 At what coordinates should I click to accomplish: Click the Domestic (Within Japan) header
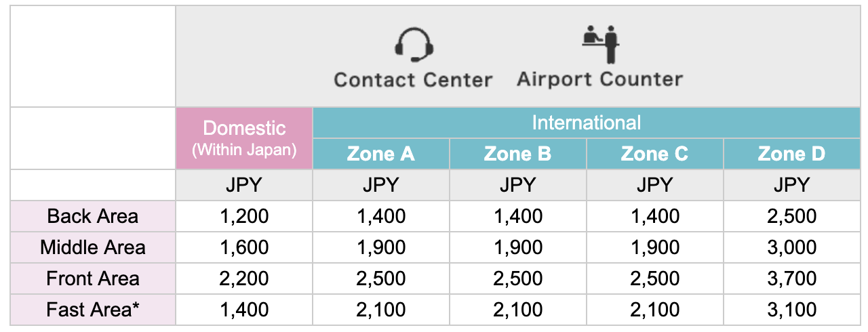tap(244, 138)
